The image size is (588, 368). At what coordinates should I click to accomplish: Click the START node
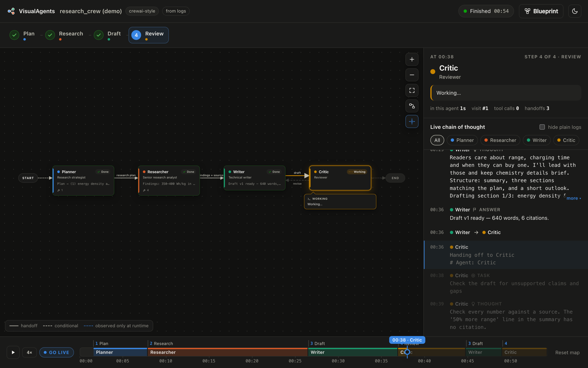tap(28, 178)
